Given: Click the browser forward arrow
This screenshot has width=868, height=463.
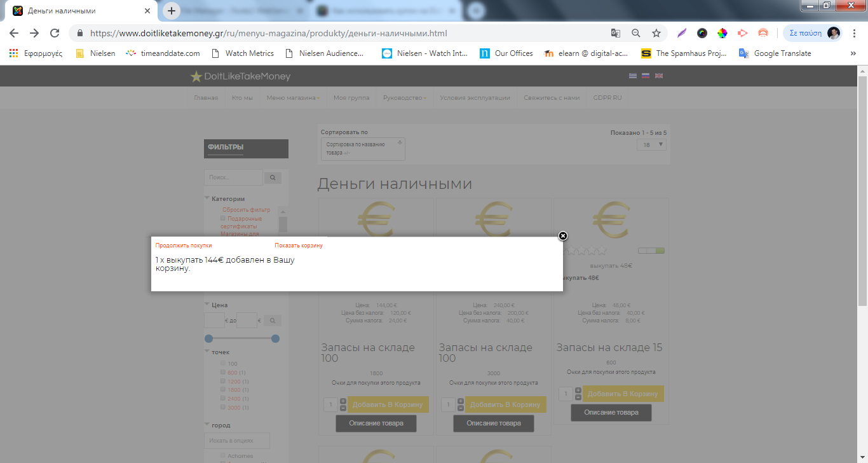Looking at the screenshot, I should coord(34,33).
